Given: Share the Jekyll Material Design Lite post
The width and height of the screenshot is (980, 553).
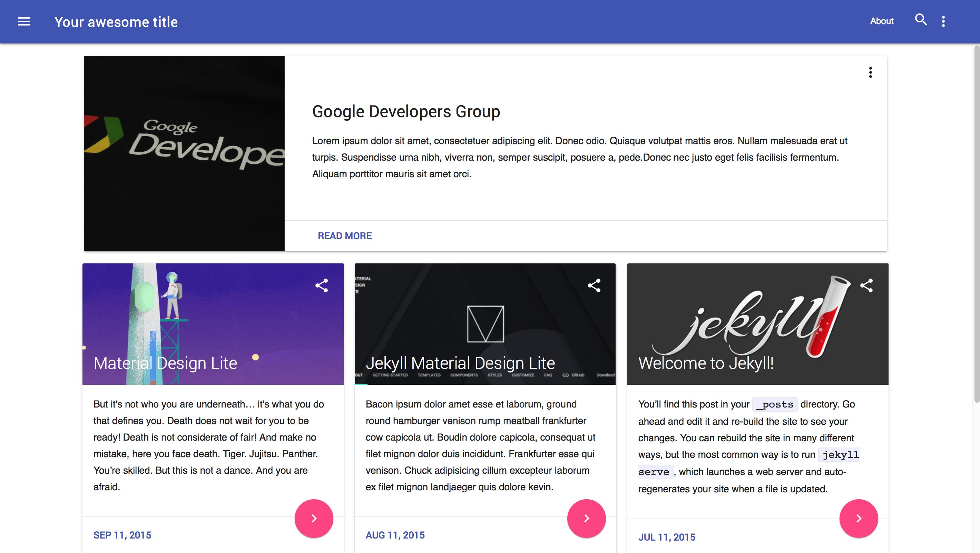Looking at the screenshot, I should coord(594,285).
